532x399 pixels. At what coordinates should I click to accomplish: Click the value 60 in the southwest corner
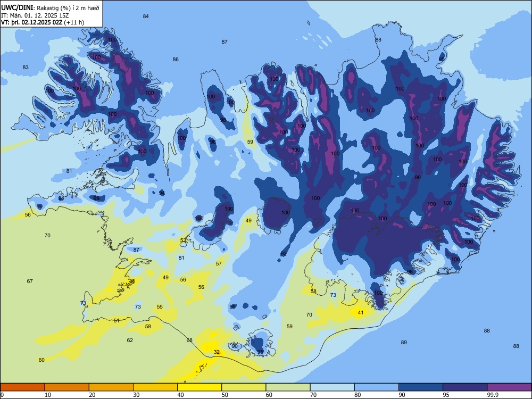click(41, 360)
